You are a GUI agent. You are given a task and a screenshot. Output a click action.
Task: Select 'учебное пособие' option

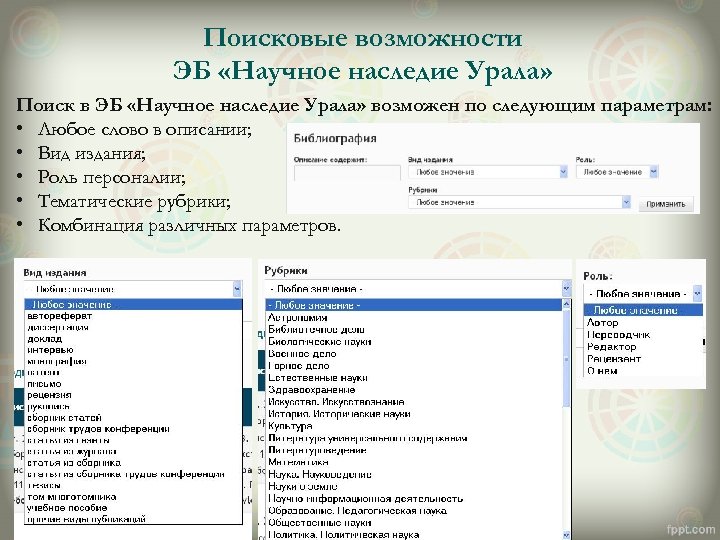pos(133,508)
